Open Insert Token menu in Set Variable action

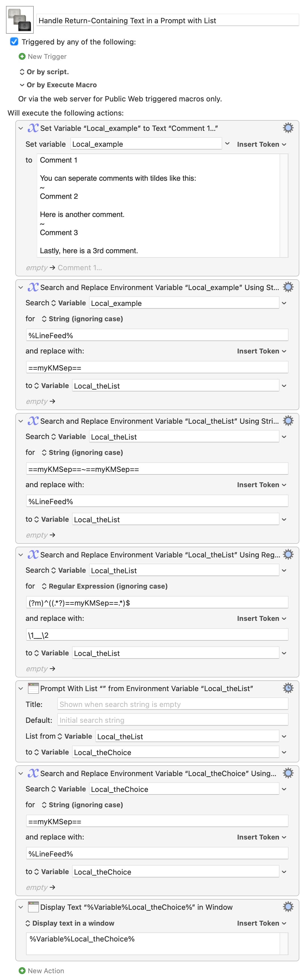click(261, 144)
